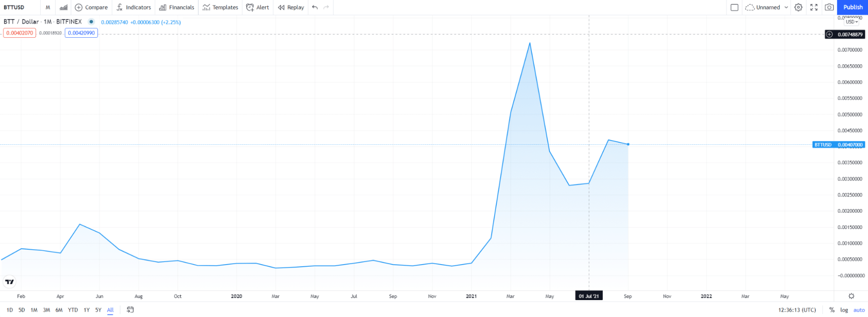Click the Publish button

853,7
